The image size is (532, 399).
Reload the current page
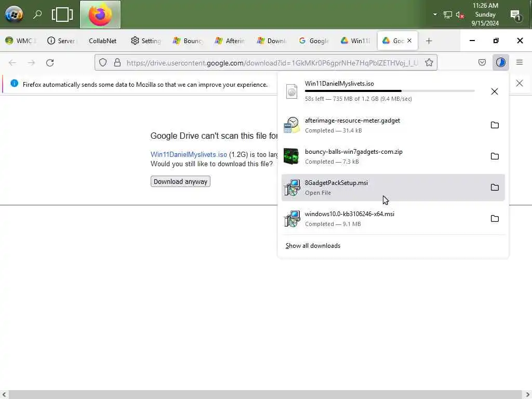(50, 63)
